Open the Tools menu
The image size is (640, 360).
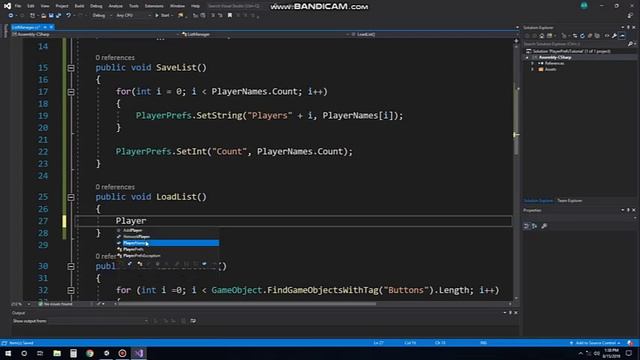pos(133,6)
